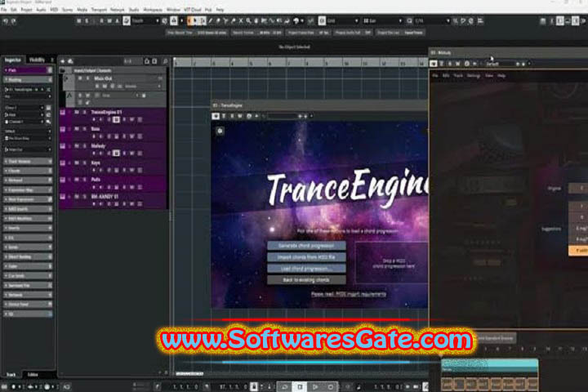Select the Mute X tool
This screenshot has width=588, height=392.
point(241,20)
